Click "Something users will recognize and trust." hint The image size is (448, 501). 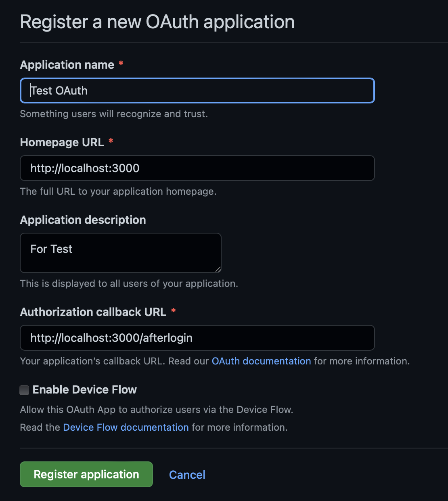114,114
